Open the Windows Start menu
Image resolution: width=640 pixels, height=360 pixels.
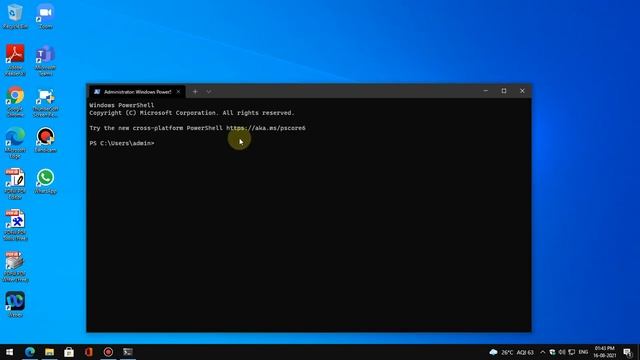[9, 352]
